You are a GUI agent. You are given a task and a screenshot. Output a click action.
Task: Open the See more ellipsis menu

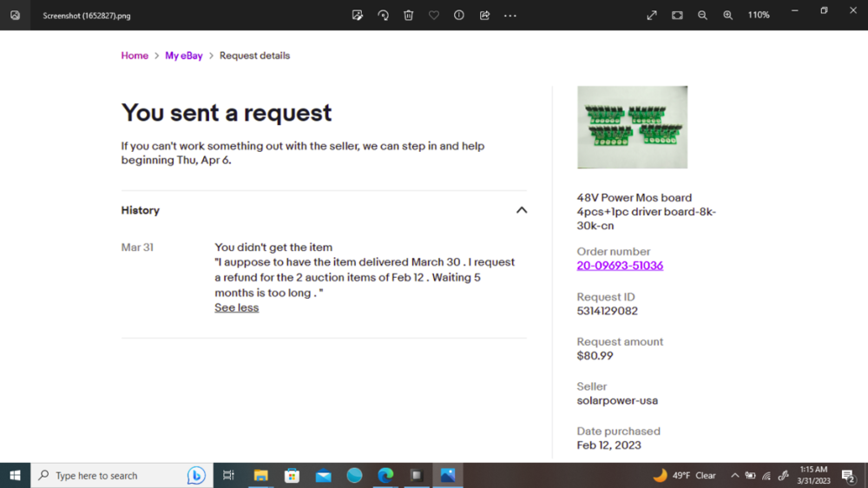click(x=510, y=16)
